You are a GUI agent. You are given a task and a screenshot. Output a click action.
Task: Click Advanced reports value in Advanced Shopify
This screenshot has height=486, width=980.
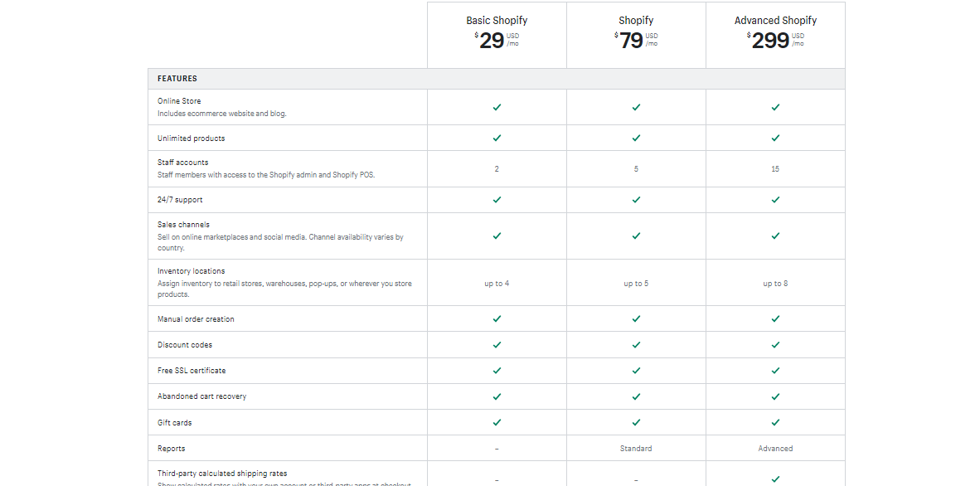[x=775, y=449]
